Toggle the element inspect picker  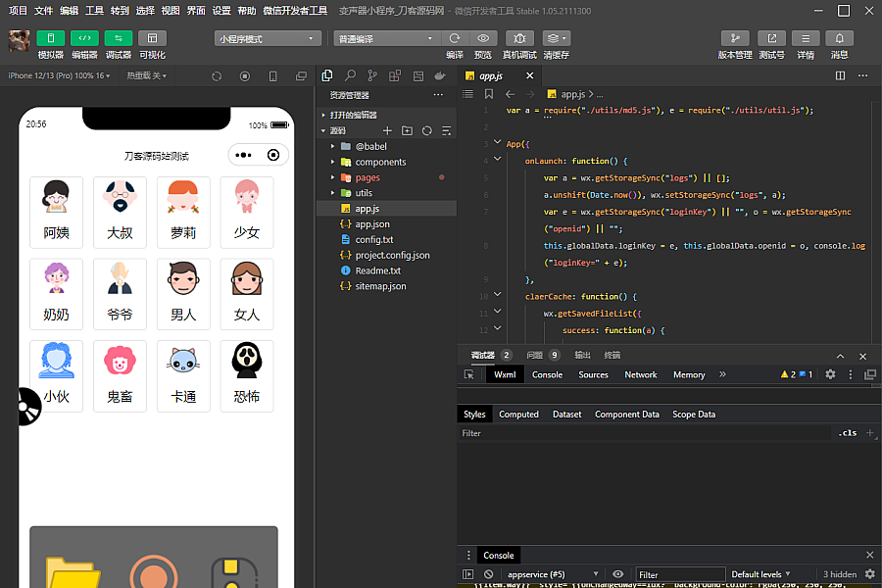pos(469,374)
